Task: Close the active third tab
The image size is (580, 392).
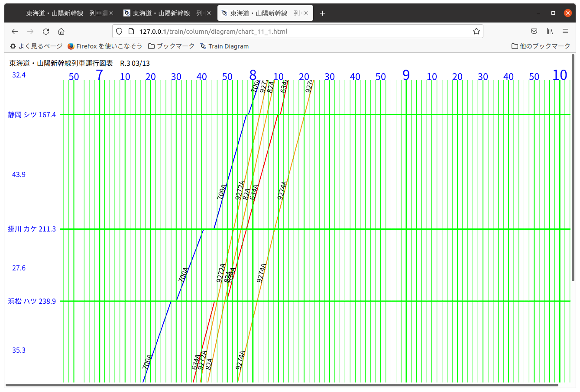Action: 306,13
